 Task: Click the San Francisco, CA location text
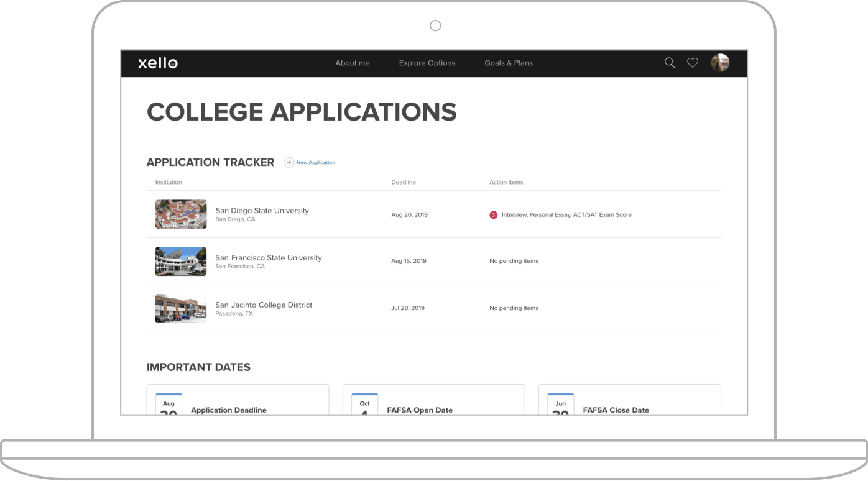tap(240, 267)
